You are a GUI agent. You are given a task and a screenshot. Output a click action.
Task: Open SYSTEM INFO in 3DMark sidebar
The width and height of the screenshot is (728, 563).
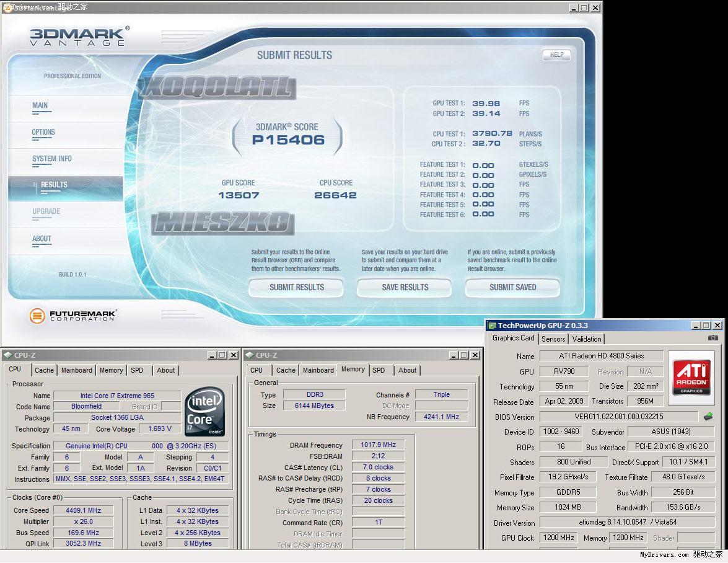52,159
